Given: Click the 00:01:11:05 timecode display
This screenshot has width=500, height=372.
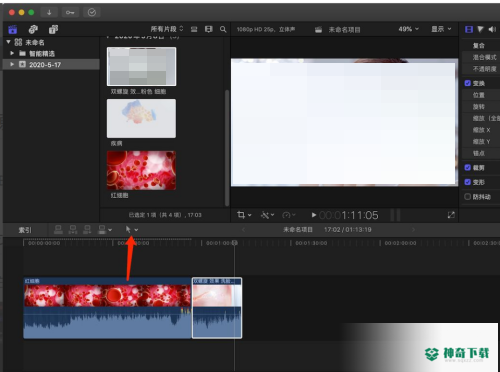Looking at the screenshot, I should point(348,215).
